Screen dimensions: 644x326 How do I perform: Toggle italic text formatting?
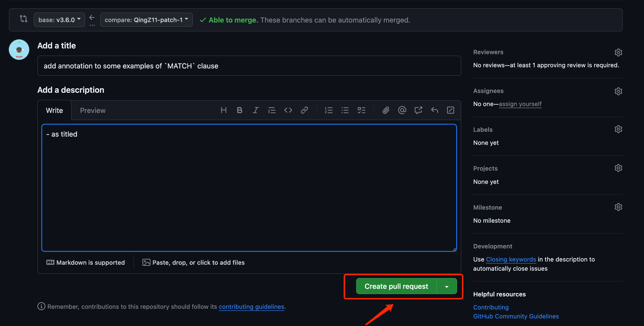click(x=255, y=110)
